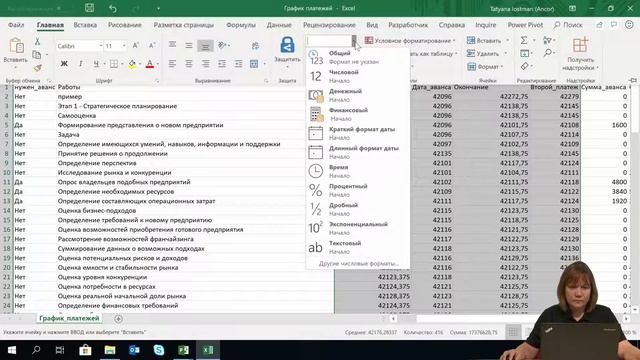The width and height of the screenshot is (640, 360).
Task: Click the text orientation icon
Action: point(222,45)
